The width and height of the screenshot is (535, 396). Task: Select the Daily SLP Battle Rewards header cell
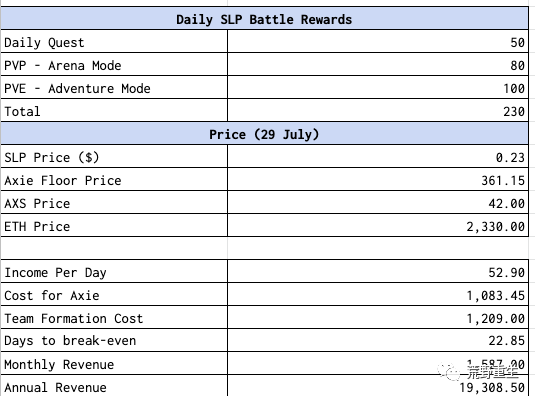click(264, 18)
